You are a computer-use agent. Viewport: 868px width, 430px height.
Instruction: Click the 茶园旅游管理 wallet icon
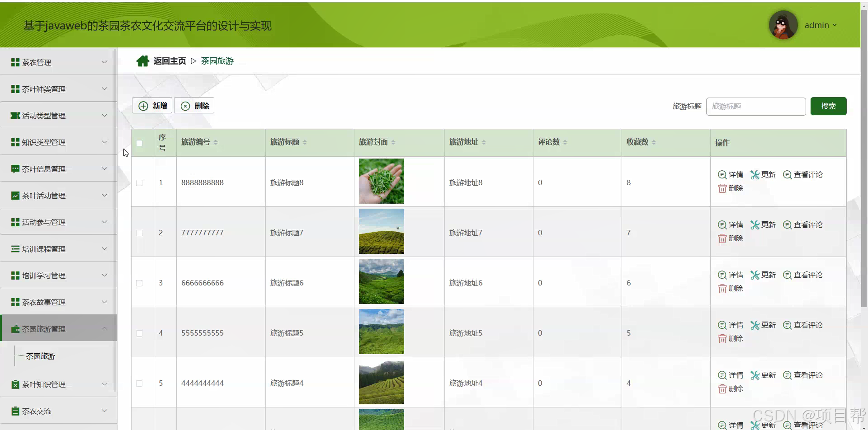click(x=15, y=329)
